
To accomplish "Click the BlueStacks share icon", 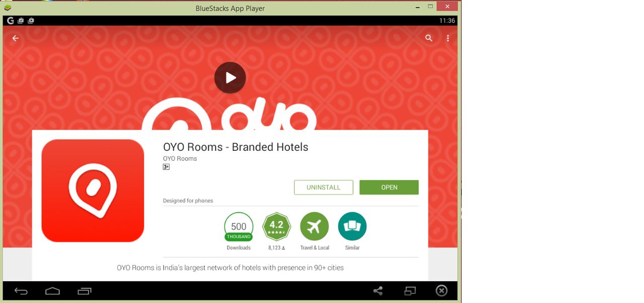I will (x=378, y=291).
